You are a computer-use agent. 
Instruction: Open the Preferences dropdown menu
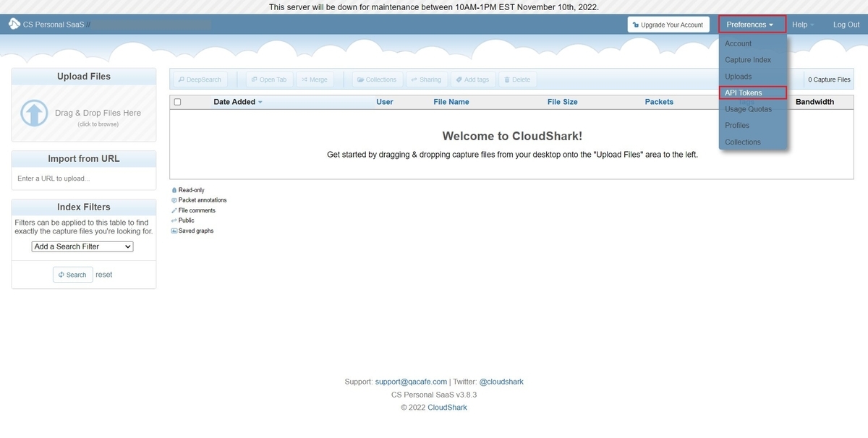click(752, 24)
